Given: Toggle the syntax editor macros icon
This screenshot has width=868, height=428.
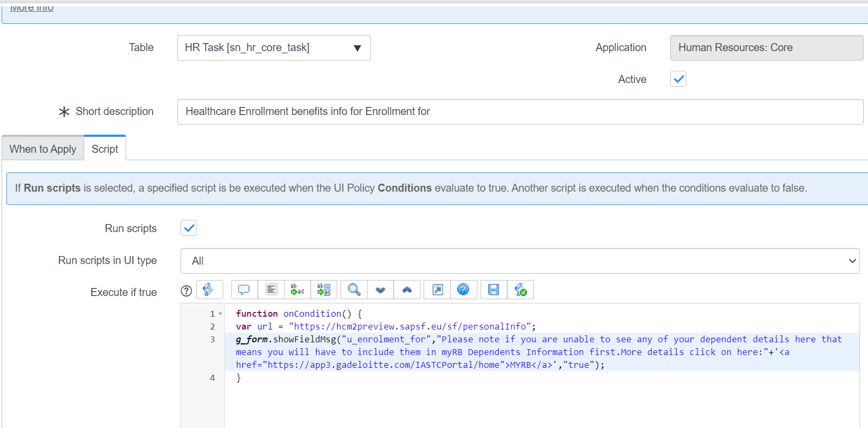Looking at the screenshot, I should click(x=209, y=290).
